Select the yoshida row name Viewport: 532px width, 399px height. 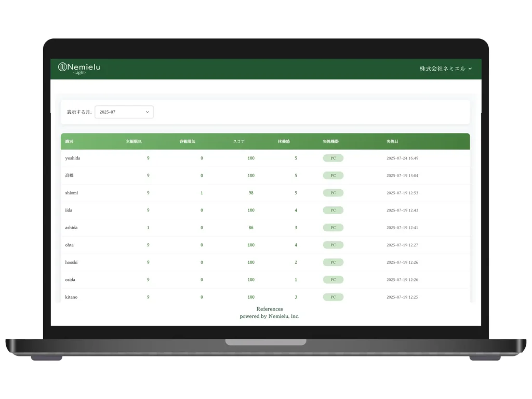click(x=73, y=158)
